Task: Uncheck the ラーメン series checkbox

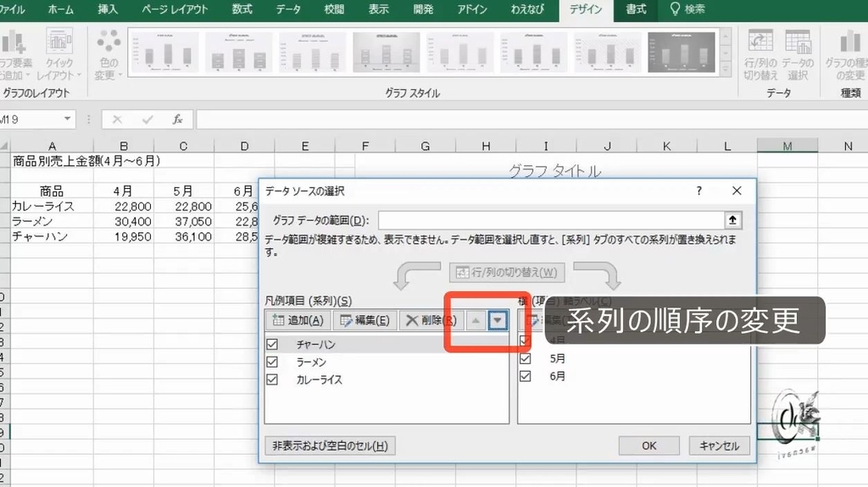Action: (x=272, y=362)
